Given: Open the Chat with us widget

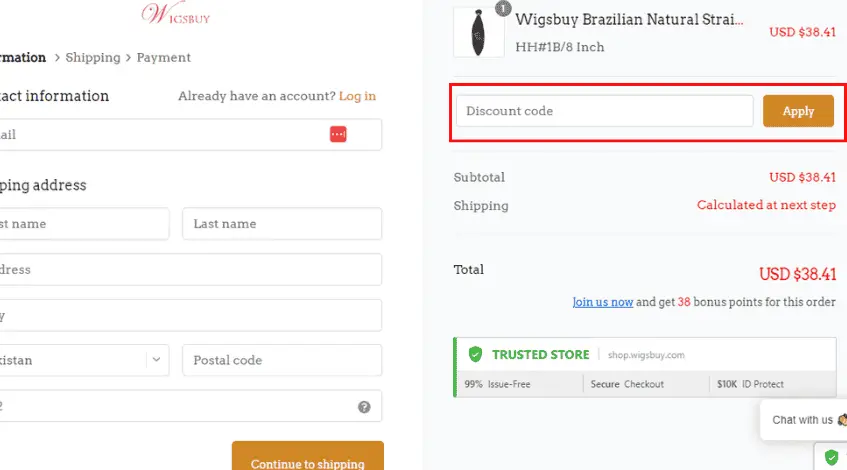Looking at the screenshot, I should [x=805, y=420].
